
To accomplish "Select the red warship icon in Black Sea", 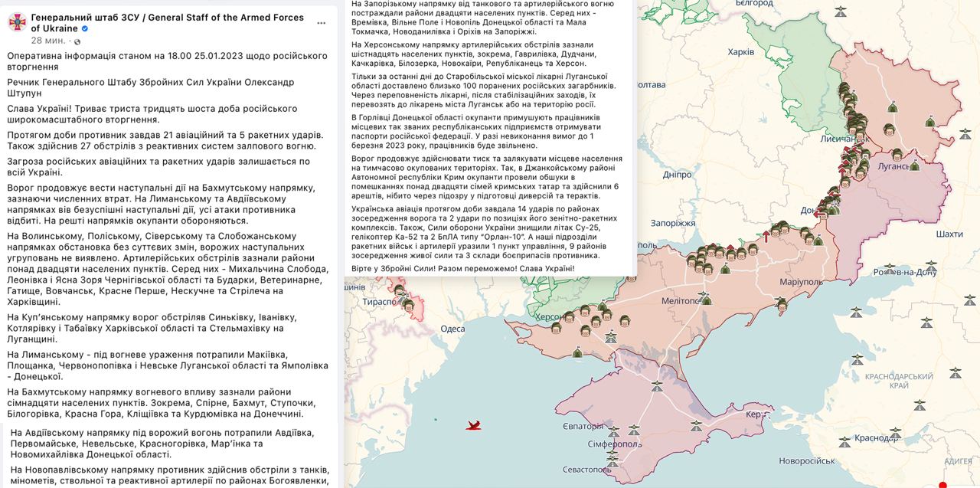I will click(474, 425).
